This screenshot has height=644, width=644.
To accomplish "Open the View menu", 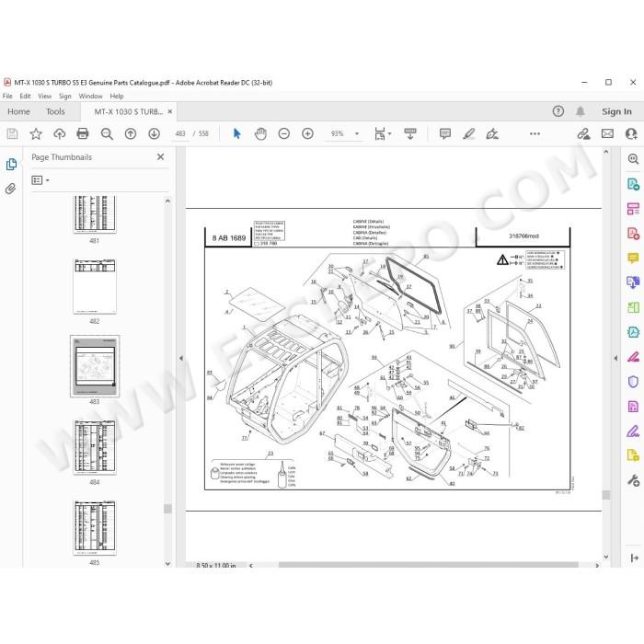I will coord(45,96).
